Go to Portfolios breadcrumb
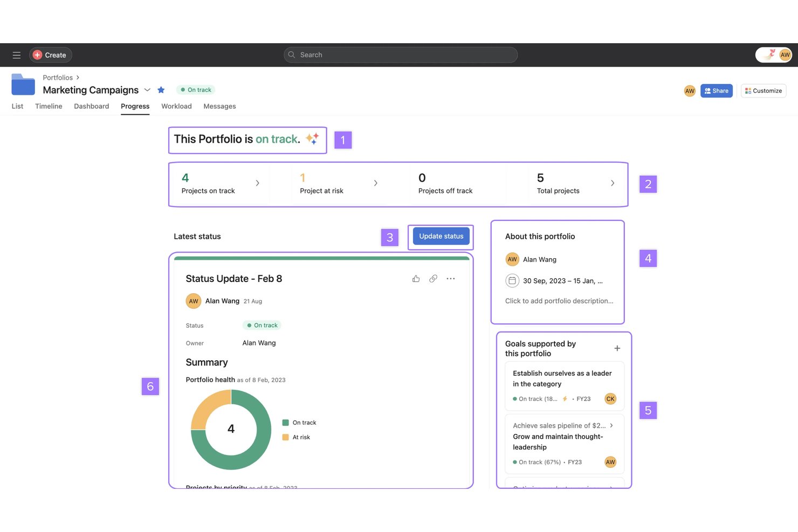The width and height of the screenshot is (798, 532). [58, 78]
